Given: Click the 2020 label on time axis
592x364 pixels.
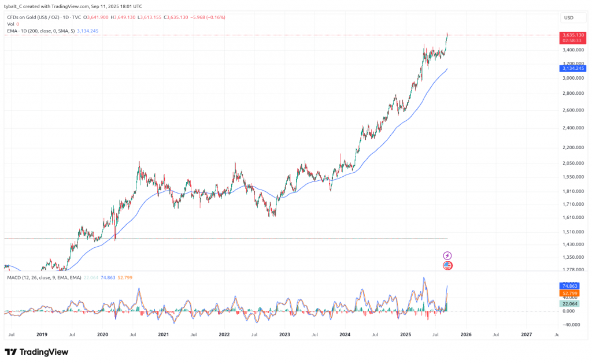Looking at the screenshot, I should [102, 335].
